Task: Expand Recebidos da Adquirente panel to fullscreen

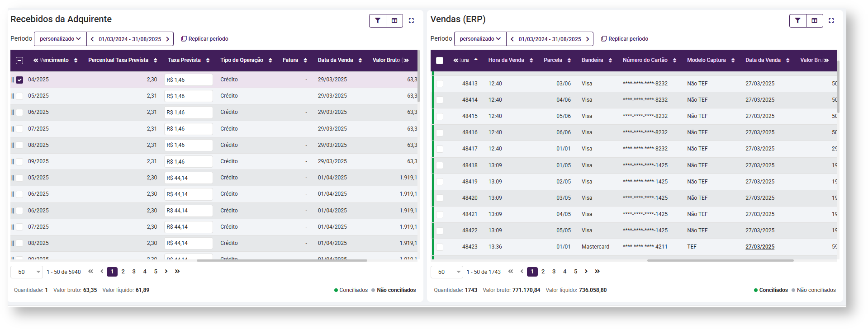Action: 411,21
